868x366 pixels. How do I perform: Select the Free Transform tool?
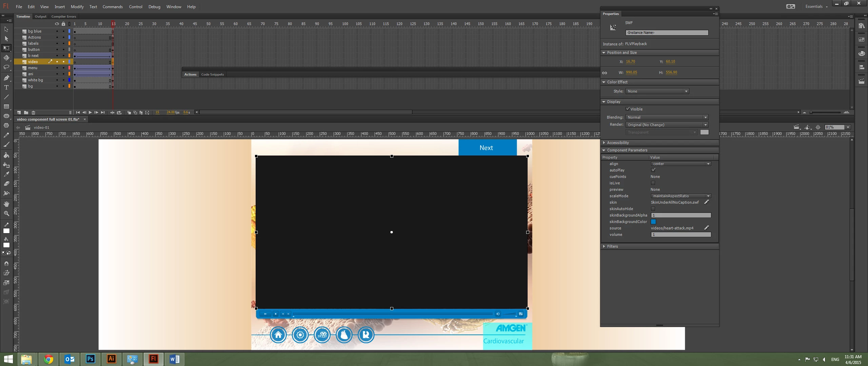[6, 48]
